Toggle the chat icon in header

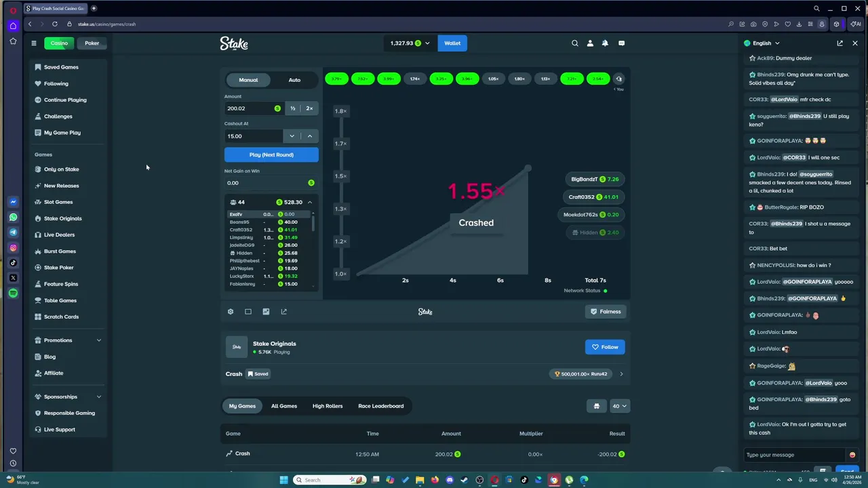point(621,43)
